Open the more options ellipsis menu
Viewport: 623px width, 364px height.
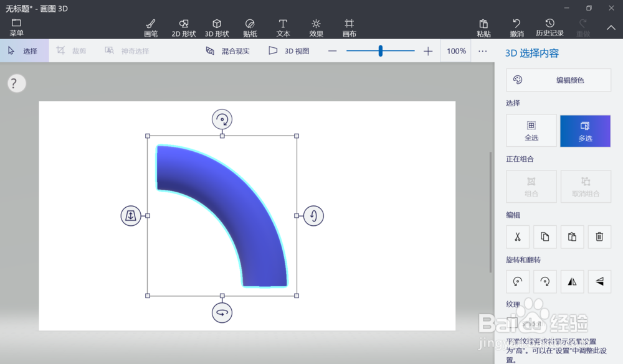(x=482, y=51)
